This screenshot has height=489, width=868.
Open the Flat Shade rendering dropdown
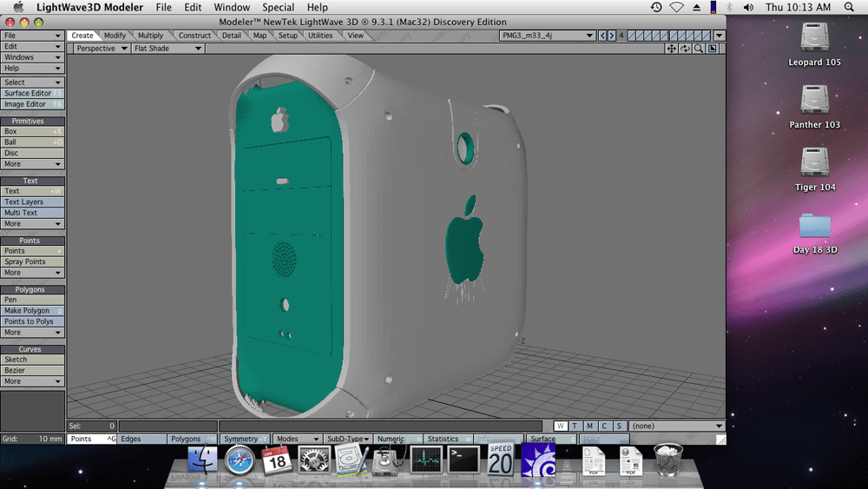[168, 49]
